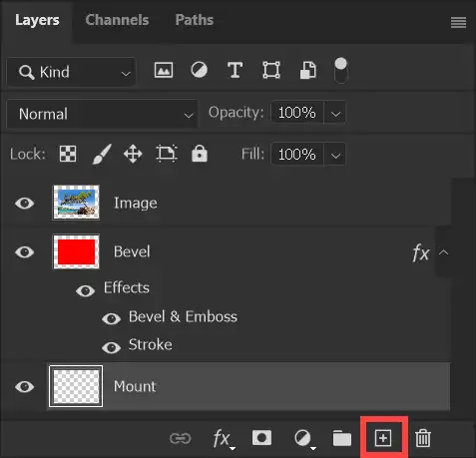Open the Fill slider dropdown arrow
The width and height of the screenshot is (476, 458).
pyautogui.click(x=335, y=154)
